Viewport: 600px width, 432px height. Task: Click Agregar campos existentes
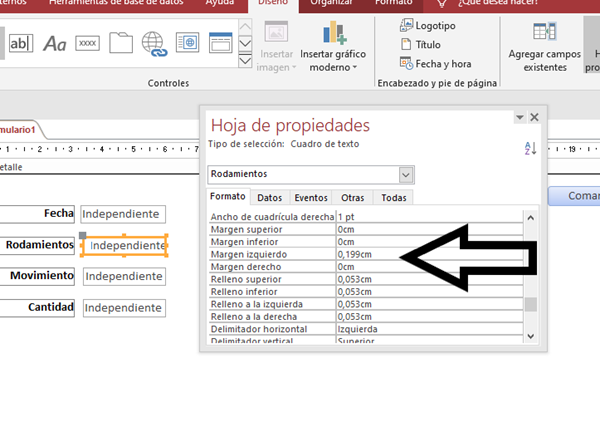[545, 52]
